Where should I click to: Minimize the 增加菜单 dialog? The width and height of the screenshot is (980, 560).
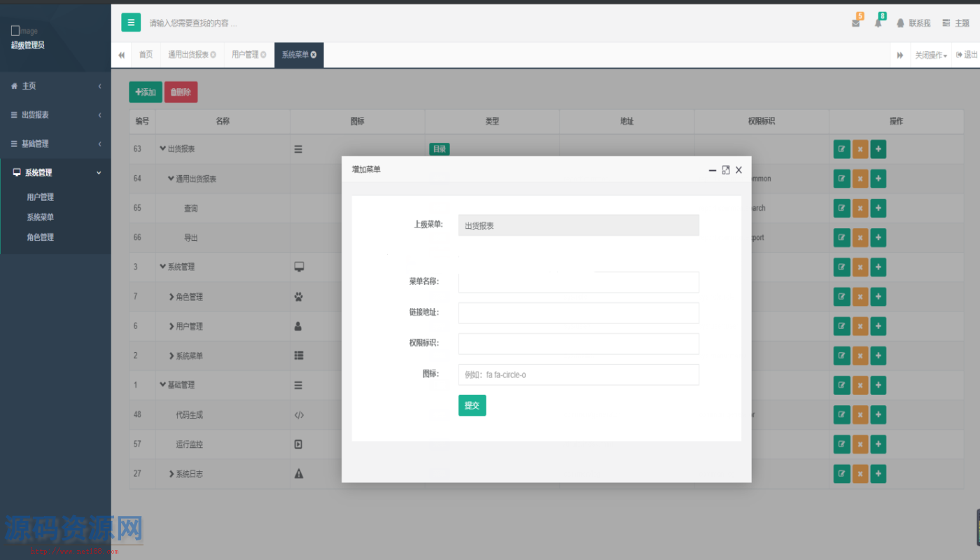click(x=713, y=170)
